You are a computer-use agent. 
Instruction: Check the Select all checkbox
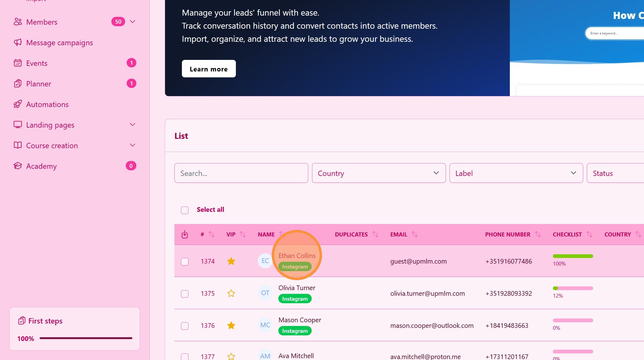[185, 210]
